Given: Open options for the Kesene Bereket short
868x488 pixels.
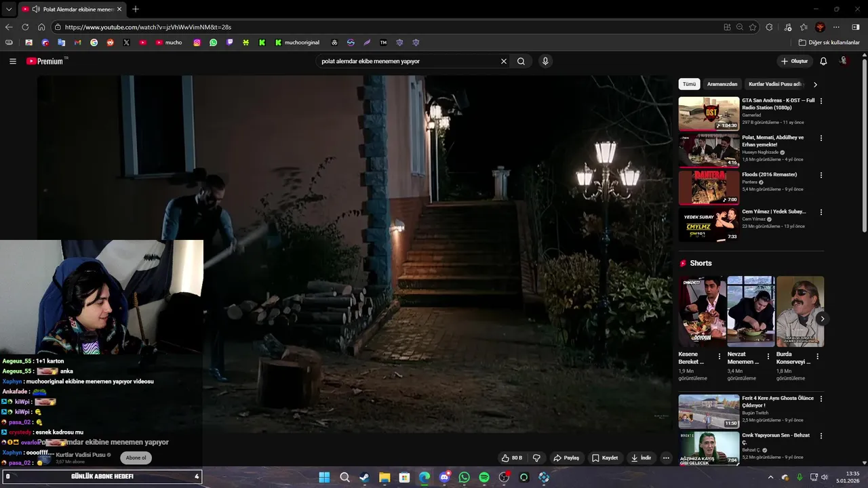Looking at the screenshot, I should 719,357.
